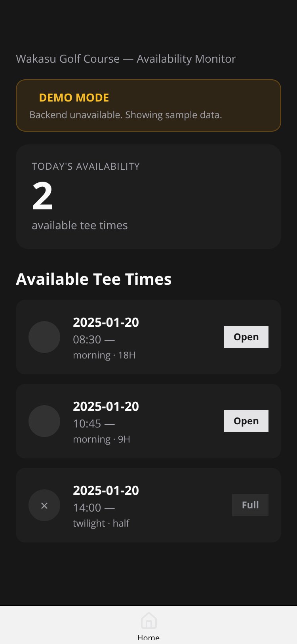Click the "Backend unavailable" message text

(x=126, y=115)
